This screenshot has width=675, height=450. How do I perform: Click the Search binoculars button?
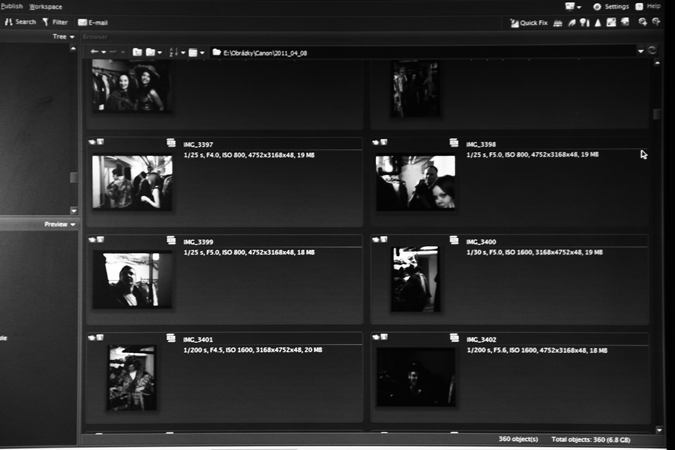(20, 22)
